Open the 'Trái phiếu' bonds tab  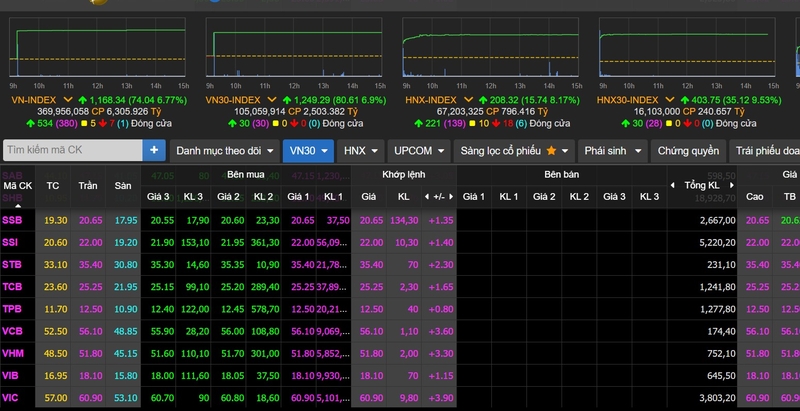click(766, 151)
